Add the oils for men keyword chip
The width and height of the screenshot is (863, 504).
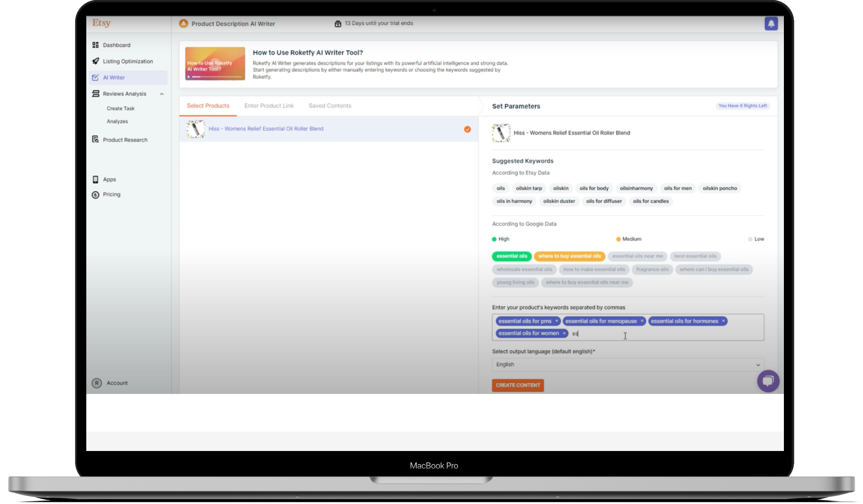point(678,188)
